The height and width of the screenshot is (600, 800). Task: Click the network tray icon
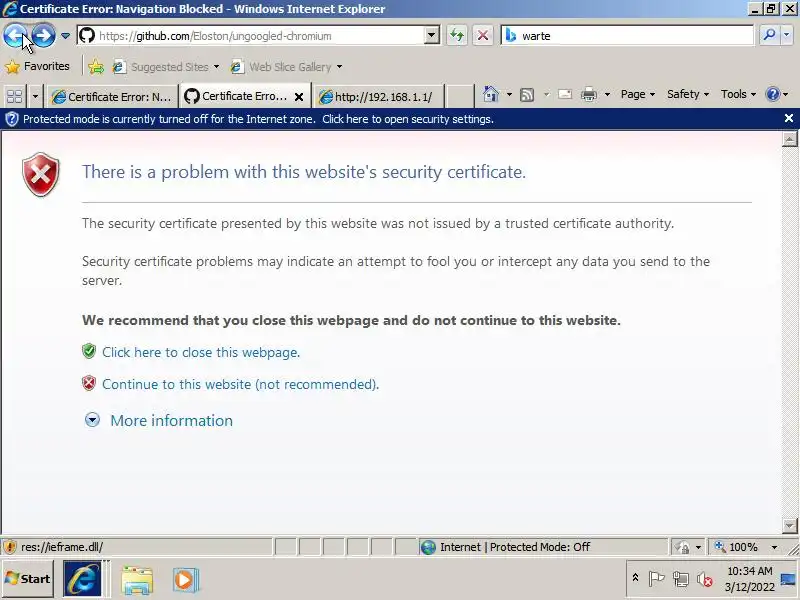pos(681,579)
